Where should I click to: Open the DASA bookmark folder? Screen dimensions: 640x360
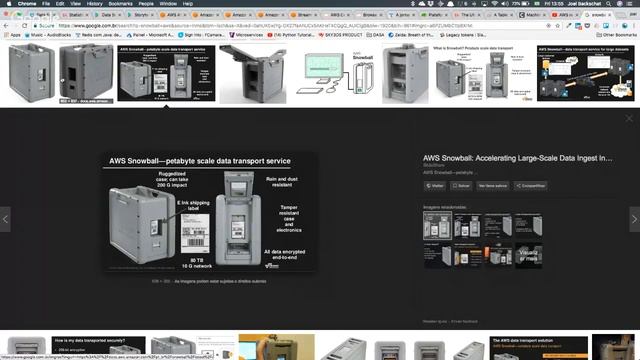point(376,35)
